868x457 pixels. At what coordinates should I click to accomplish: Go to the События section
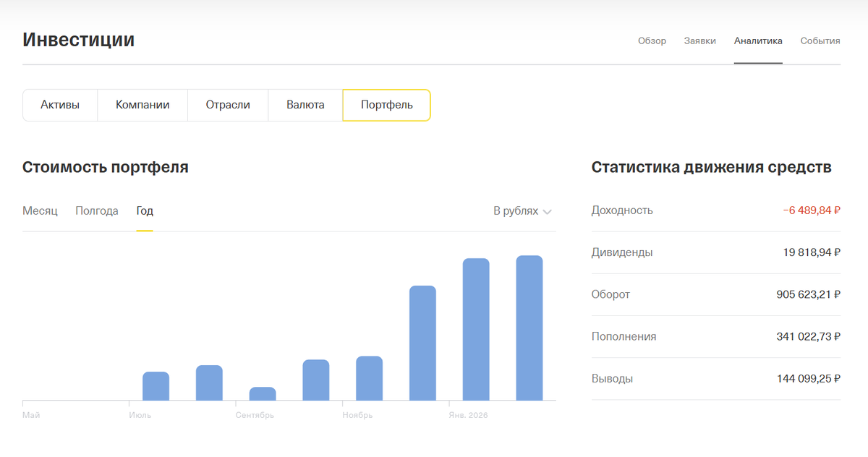click(x=820, y=41)
